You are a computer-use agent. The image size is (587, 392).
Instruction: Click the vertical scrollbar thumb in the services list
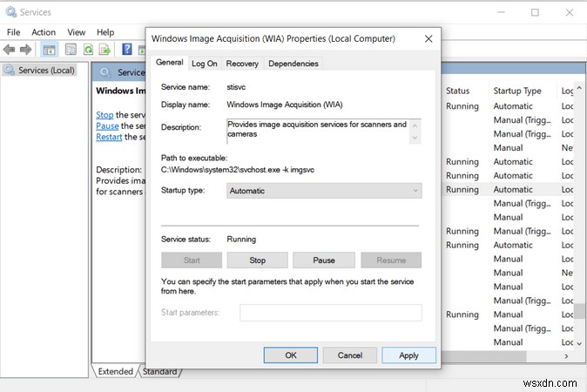(579, 311)
